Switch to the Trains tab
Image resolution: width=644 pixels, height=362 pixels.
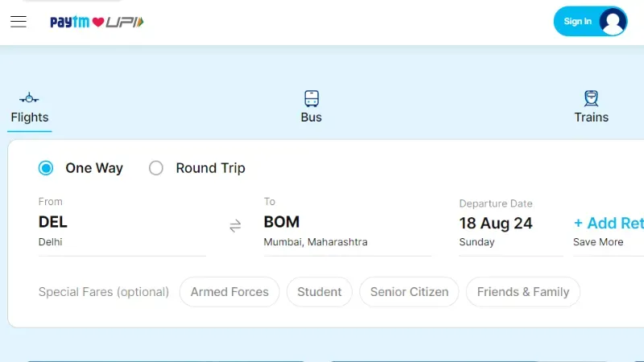tap(592, 117)
